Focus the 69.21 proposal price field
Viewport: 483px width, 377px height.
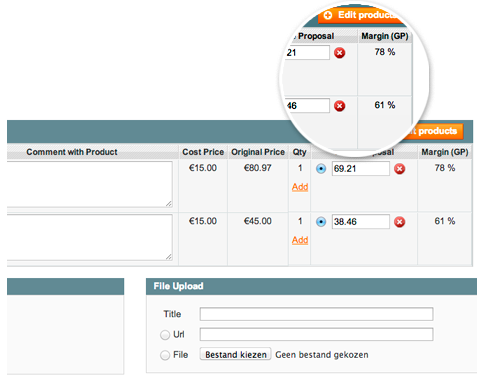point(360,169)
